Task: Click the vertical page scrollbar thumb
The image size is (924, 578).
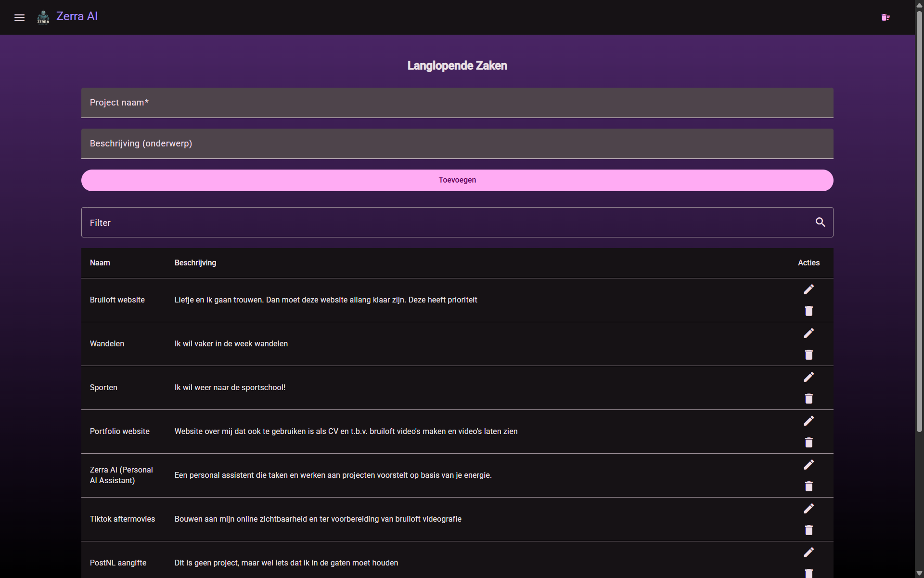Action: [919, 222]
